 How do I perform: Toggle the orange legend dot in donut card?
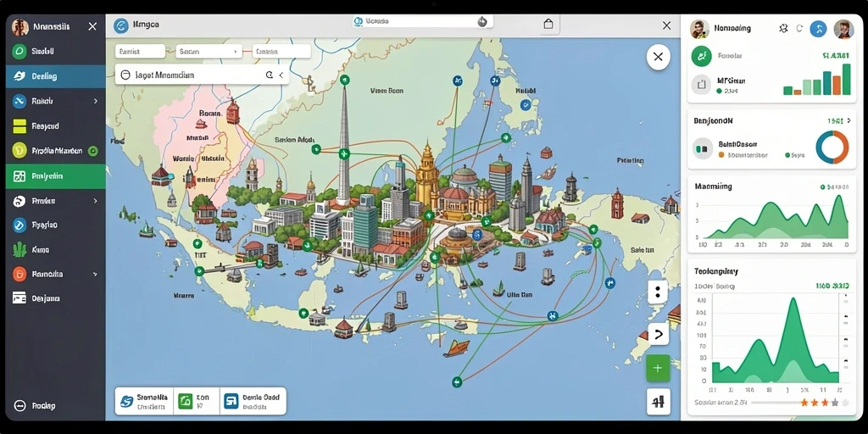click(721, 156)
